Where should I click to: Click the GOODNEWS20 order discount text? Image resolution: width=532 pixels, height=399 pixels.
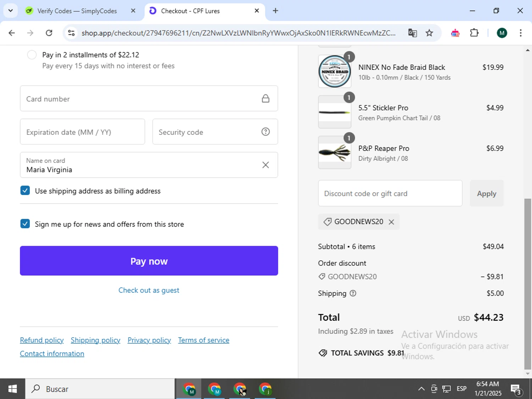pos(352,277)
